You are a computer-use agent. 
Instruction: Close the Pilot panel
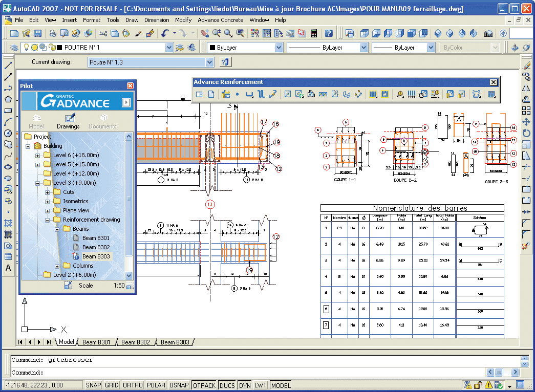131,85
